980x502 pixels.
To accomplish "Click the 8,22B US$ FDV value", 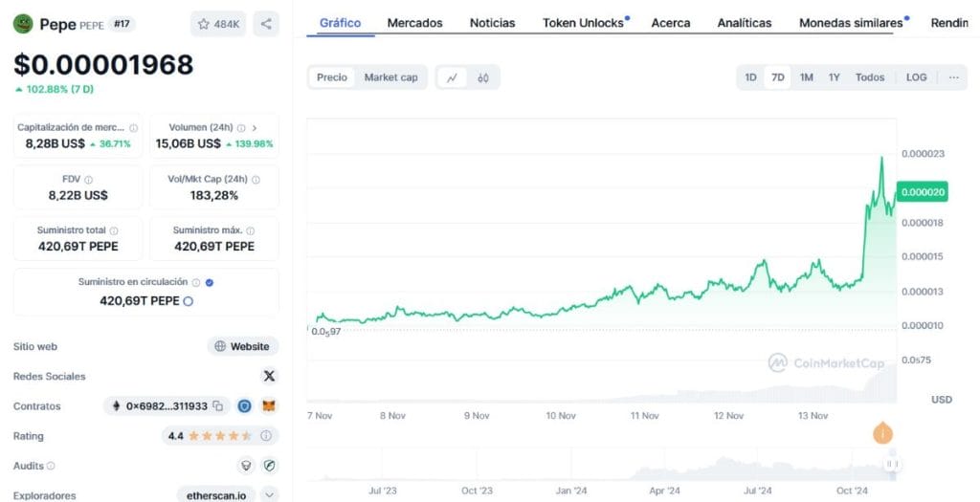I will point(78,195).
